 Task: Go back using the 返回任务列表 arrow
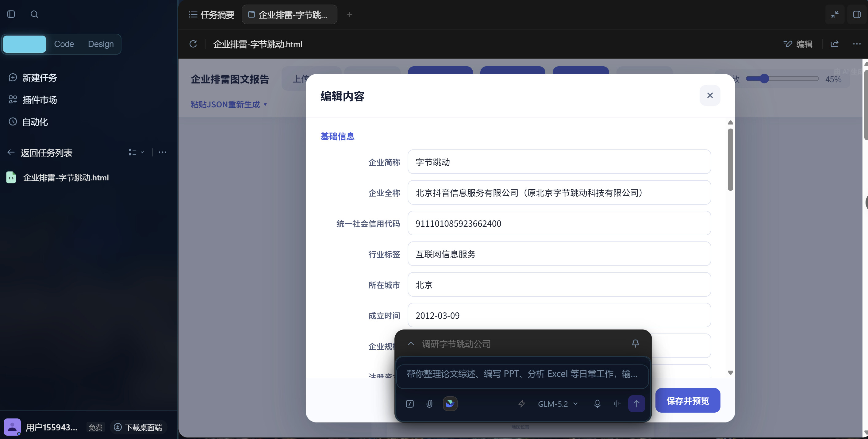coord(11,152)
